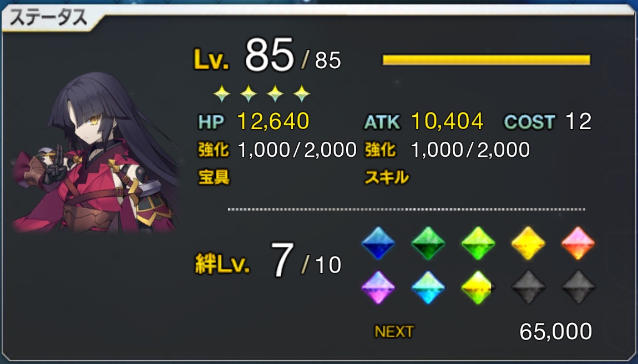
Task: Open the servant character portrait
Action: click(97, 152)
